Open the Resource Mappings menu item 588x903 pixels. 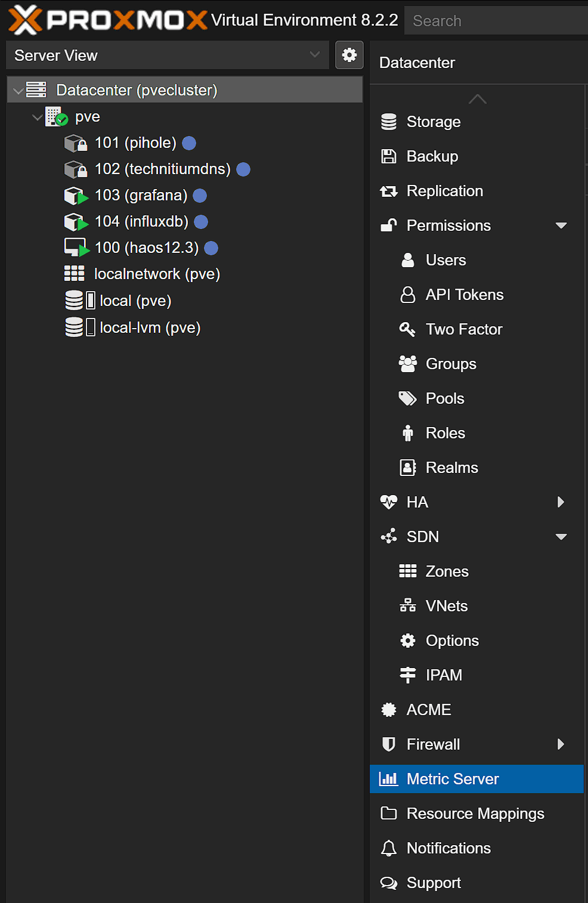click(476, 814)
